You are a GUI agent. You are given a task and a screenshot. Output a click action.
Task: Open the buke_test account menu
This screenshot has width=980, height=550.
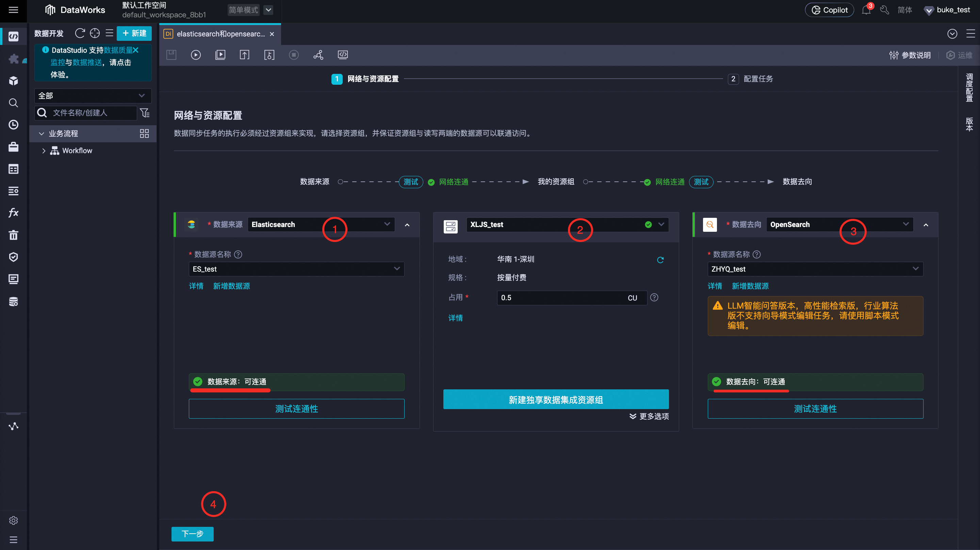point(947,10)
